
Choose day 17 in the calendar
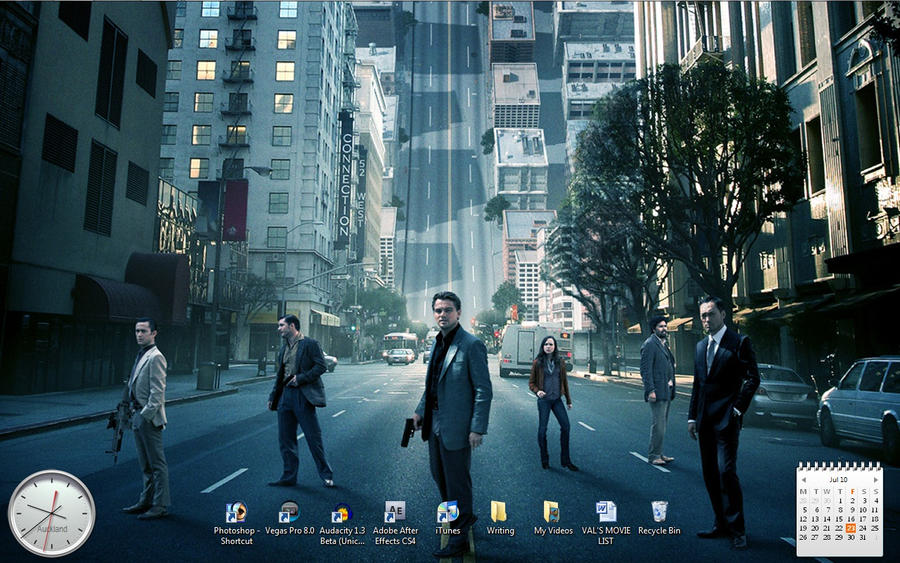tap(863, 519)
